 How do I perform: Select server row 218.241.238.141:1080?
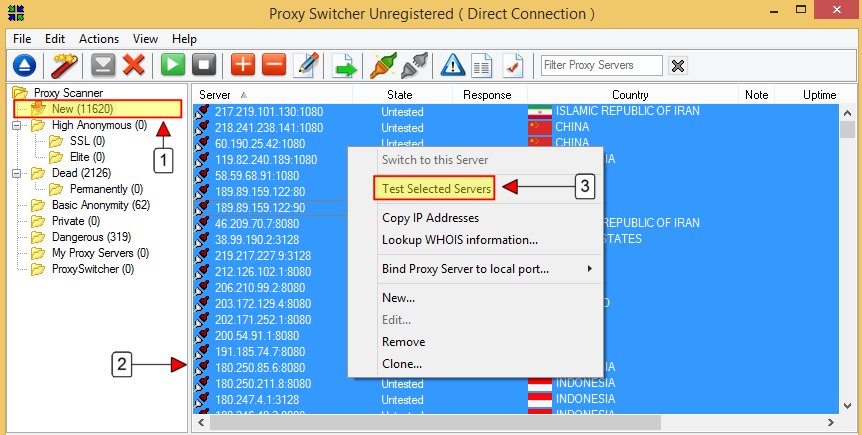[516, 128]
